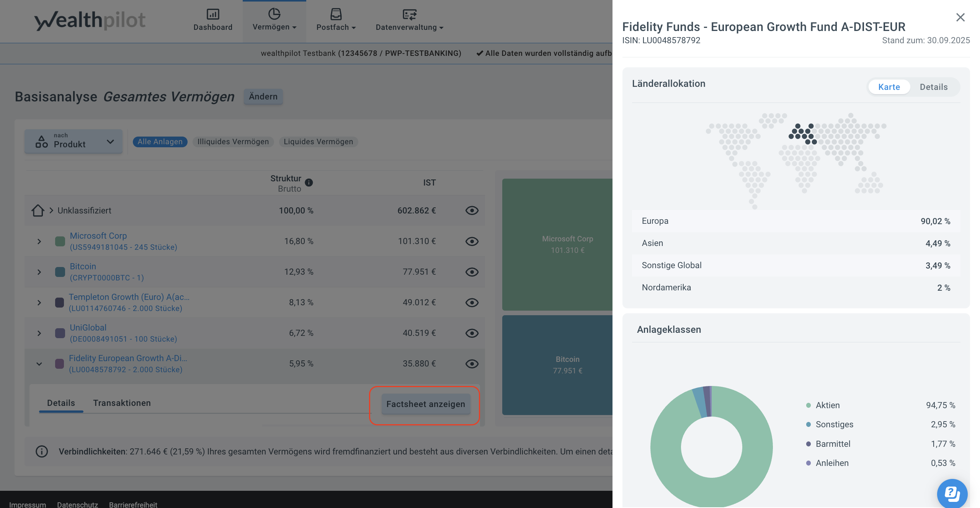Switch to the Transaktionen tab

pos(122,403)
